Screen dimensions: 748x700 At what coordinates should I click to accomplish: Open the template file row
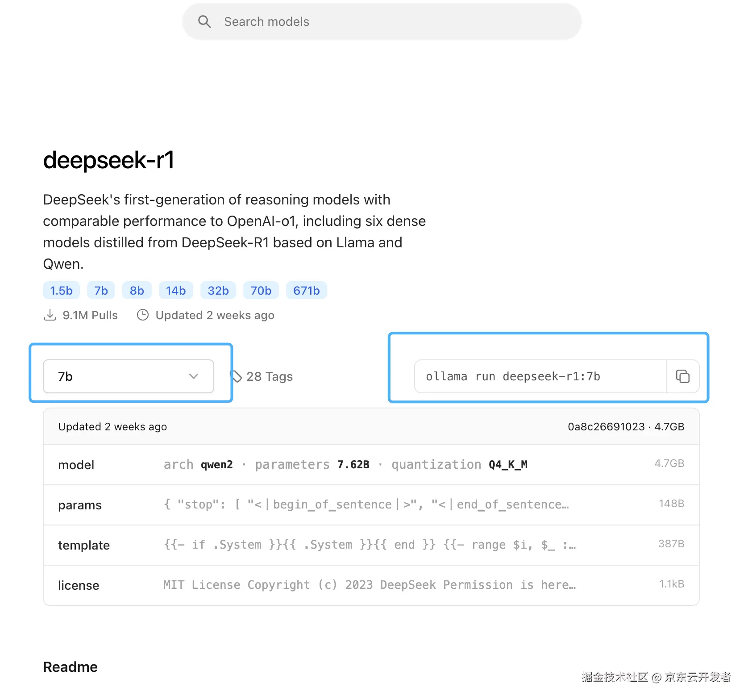click(371, 545)
